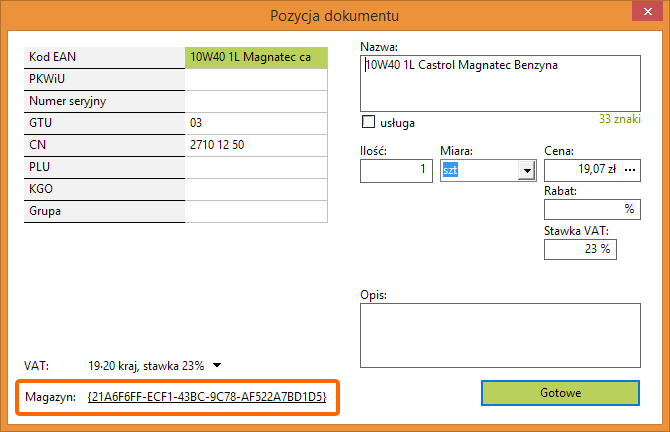The width and height of the screenshot is (670, 432).
Task: Click the Stawka VAT field 23 %
Action: pyautogui.click(x=580, y=249)
